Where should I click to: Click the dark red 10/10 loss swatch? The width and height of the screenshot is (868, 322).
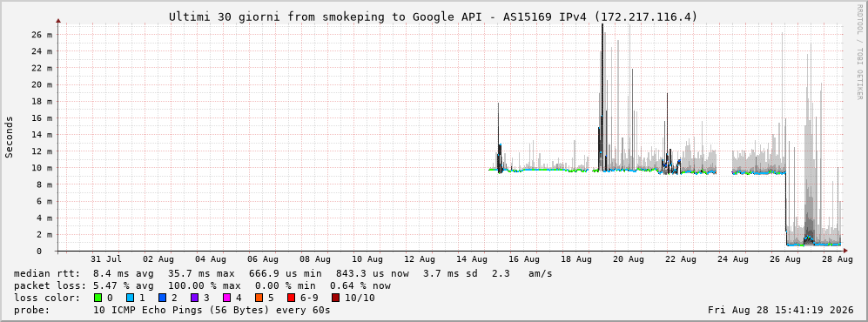coord(336,299)
